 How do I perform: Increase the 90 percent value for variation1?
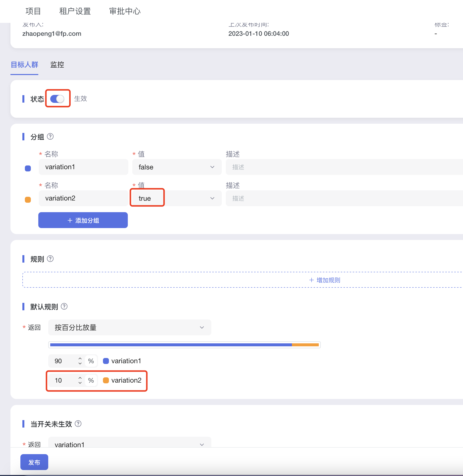[80, 359]
